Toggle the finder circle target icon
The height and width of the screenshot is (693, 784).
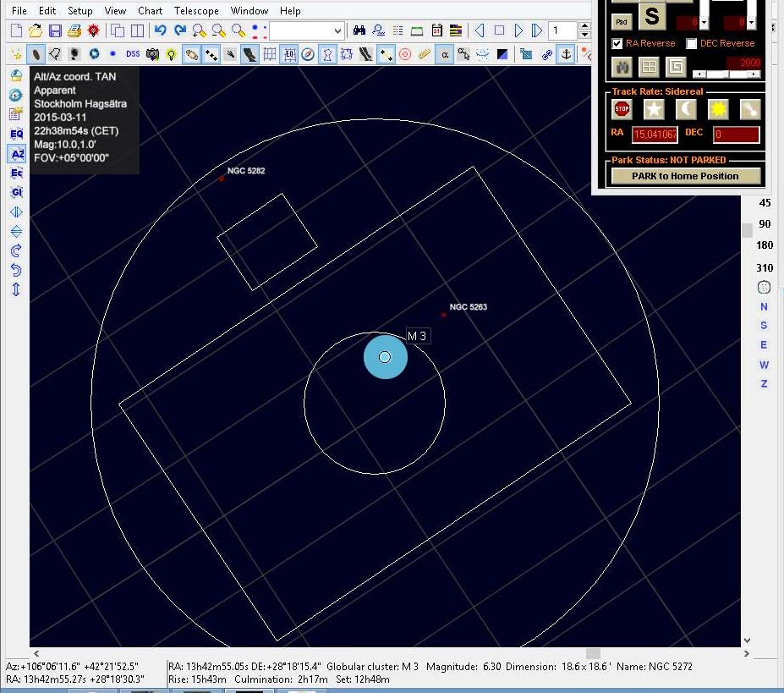coord(405,54)
